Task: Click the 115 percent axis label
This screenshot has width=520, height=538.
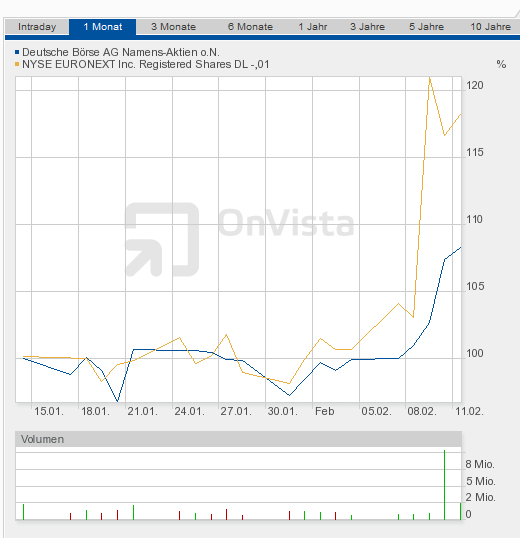Action: 475,152
